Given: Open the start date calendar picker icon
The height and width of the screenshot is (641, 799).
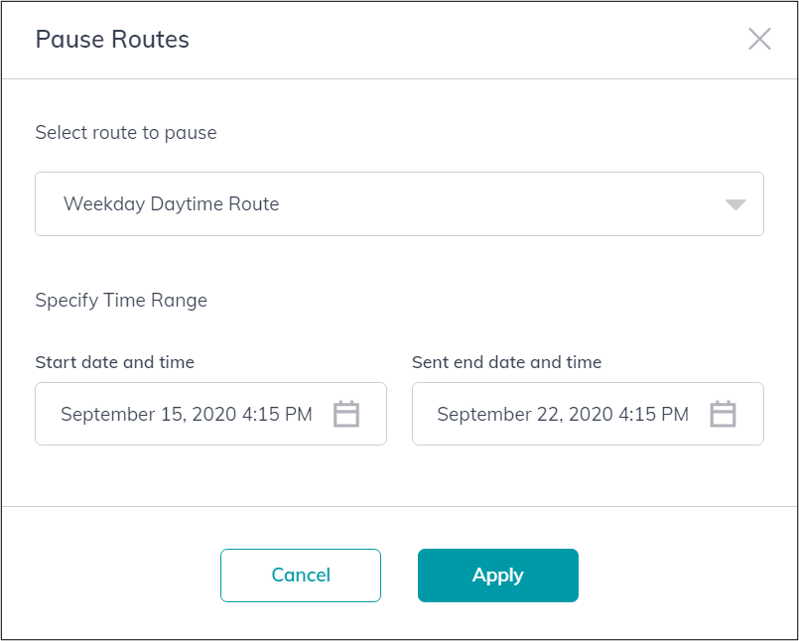Looking at the screenshot, I should tap(347, 414).
